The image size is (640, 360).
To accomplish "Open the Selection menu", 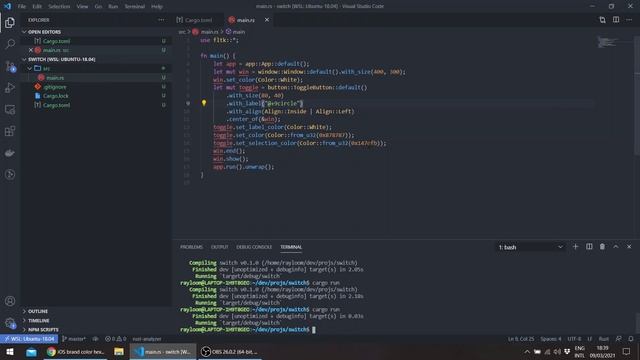I will click(x=59, y=7).
